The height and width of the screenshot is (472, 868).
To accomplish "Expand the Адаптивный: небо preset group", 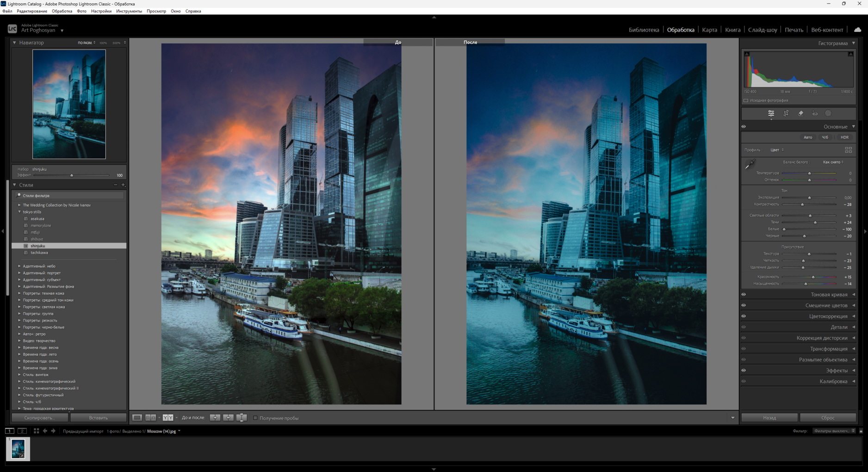I will pyautogui.click(x=19, y=266).
